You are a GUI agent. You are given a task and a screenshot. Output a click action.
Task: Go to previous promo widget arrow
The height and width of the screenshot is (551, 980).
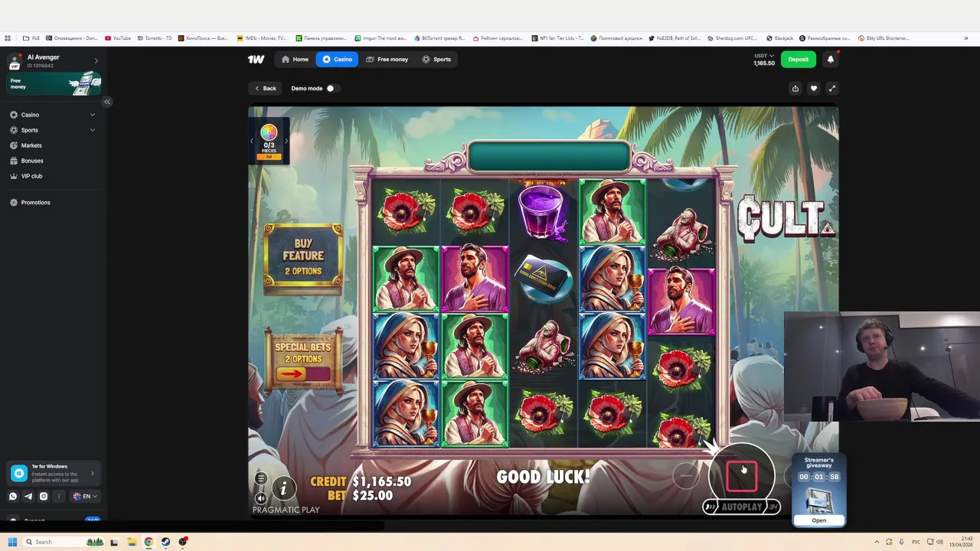pos(252,141)
